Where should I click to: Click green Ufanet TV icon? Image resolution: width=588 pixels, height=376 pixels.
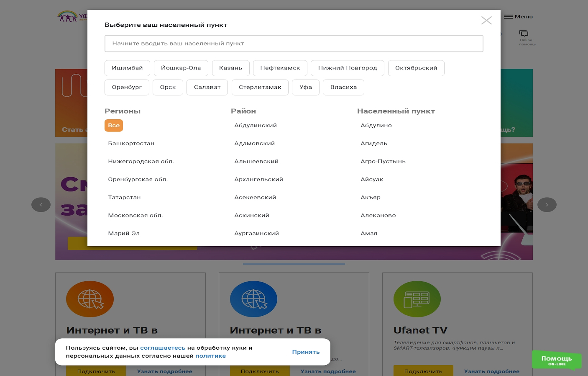click(417, 299)
